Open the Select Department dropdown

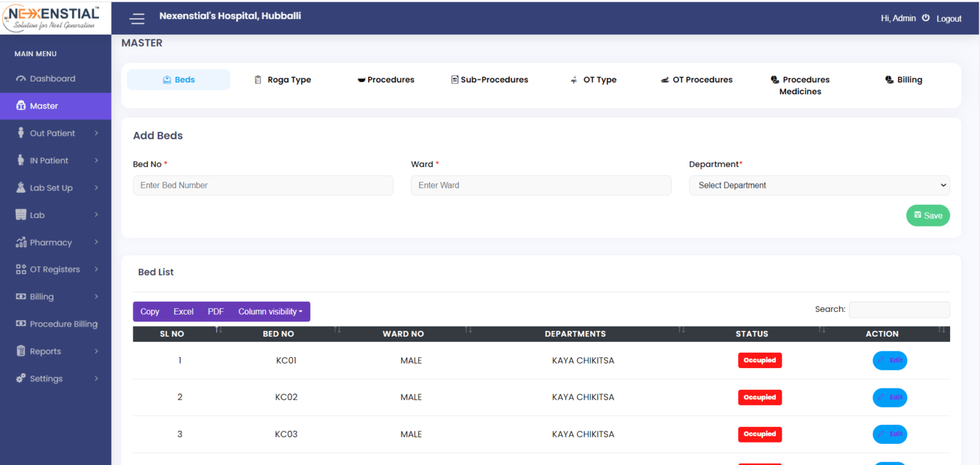coord(819,186)
